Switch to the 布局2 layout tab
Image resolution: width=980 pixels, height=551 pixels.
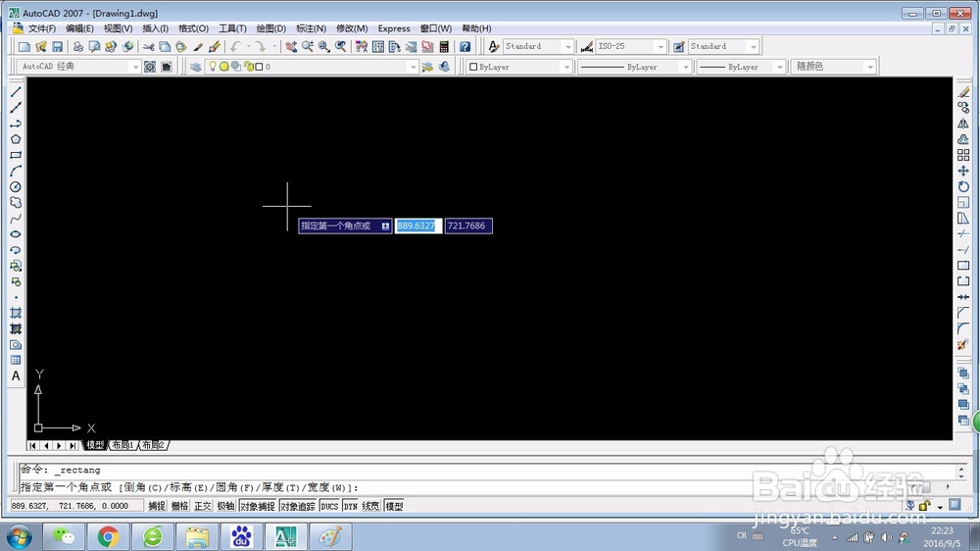153,445
